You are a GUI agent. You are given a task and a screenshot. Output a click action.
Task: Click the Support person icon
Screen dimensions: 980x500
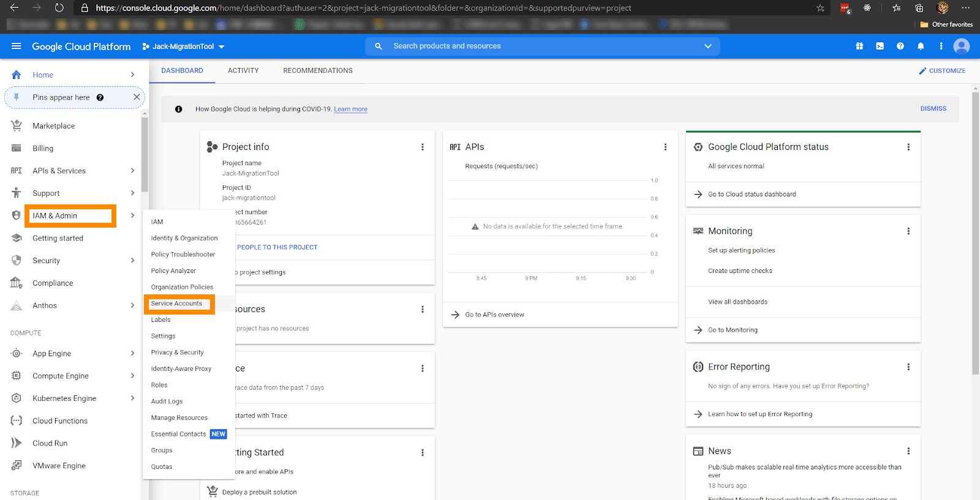(17, 193)
